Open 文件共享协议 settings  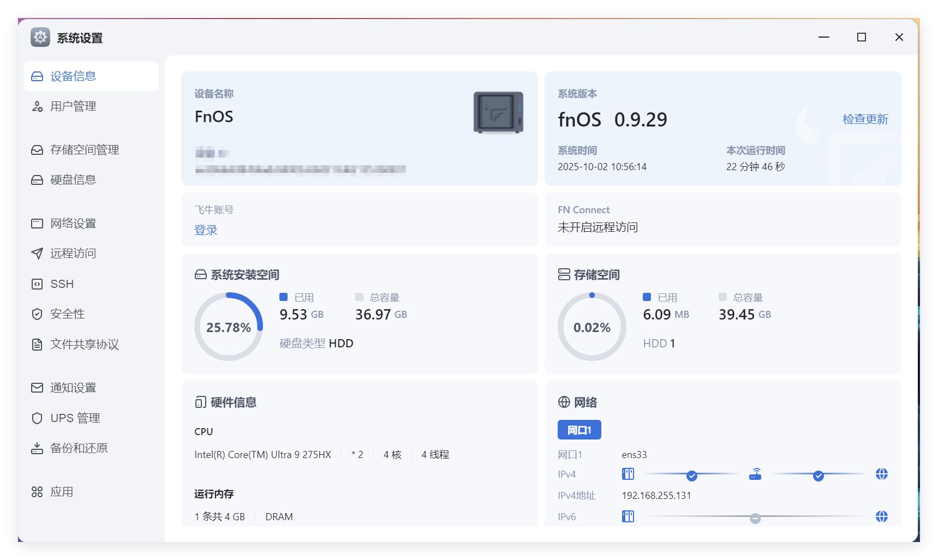click(x=91, y=345)
